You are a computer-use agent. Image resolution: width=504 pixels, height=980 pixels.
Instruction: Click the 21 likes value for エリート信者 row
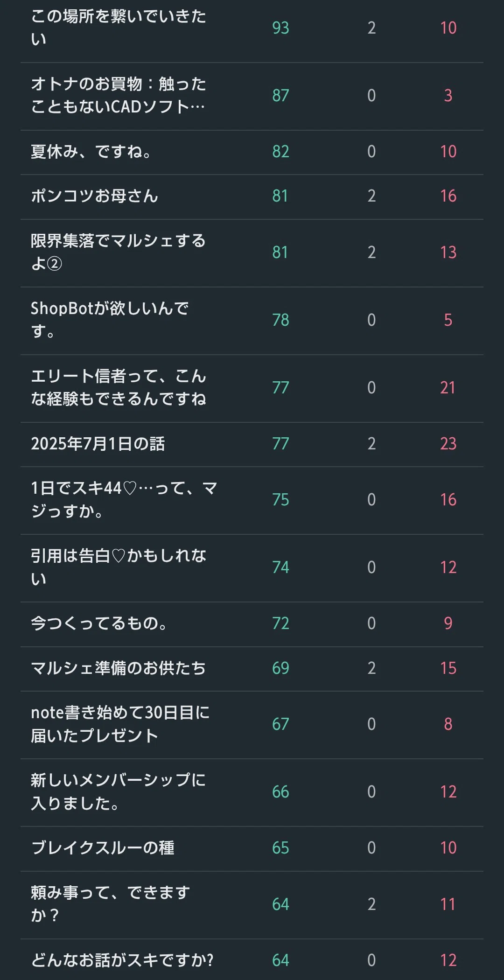448,388
